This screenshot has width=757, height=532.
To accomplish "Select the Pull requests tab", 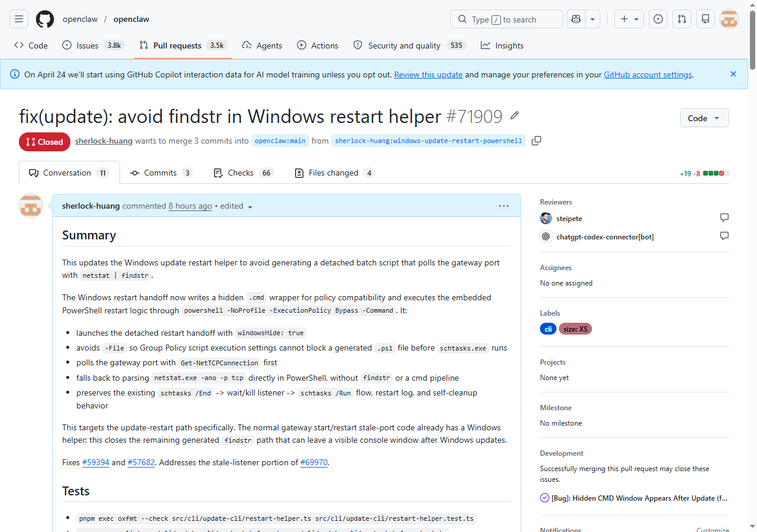I will (183, 46).
